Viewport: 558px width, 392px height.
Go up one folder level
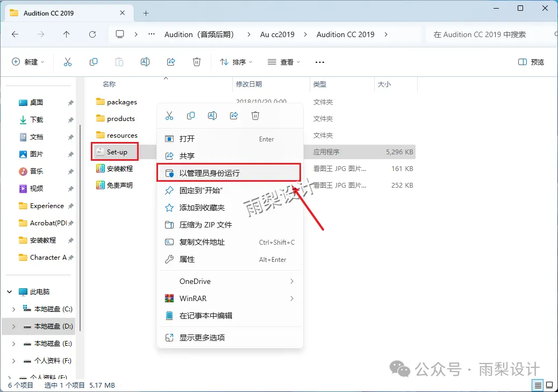tap(66, 34)
